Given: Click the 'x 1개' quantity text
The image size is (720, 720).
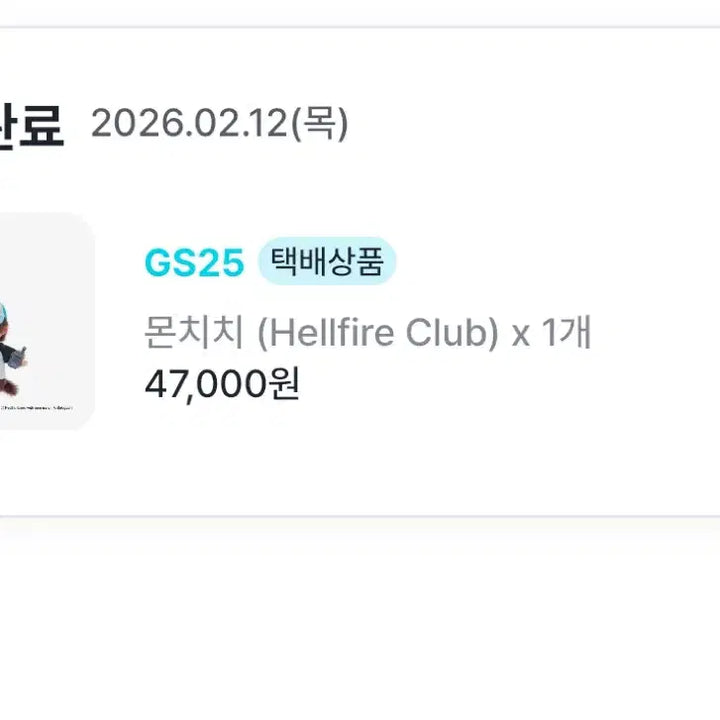Looking at the screenshot, I should pos(551,334).
